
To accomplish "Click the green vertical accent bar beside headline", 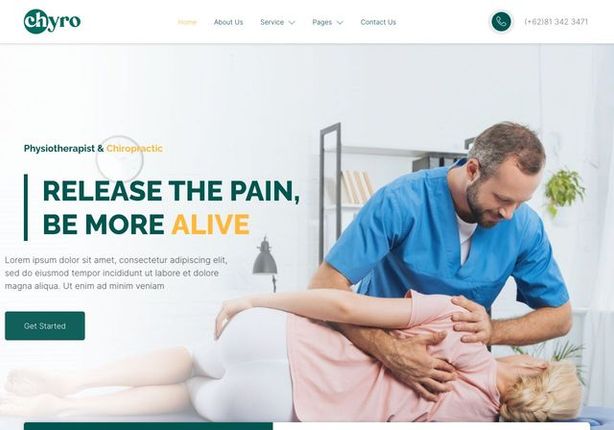I will coord(26,207).
